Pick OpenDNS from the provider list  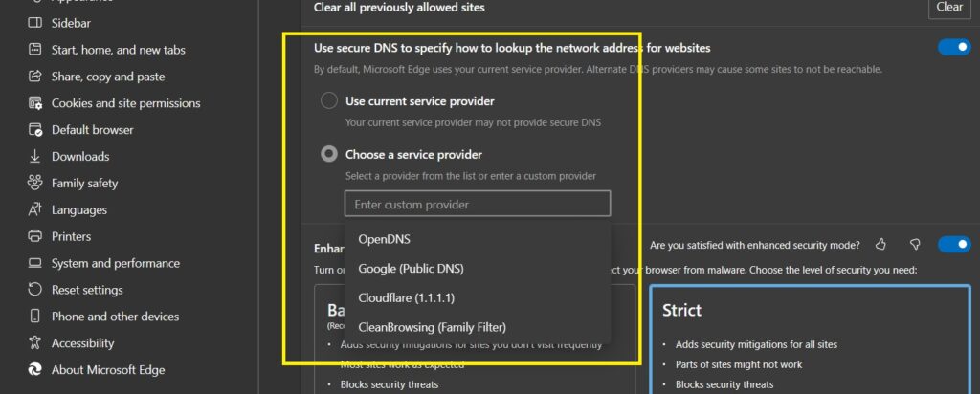384,238
